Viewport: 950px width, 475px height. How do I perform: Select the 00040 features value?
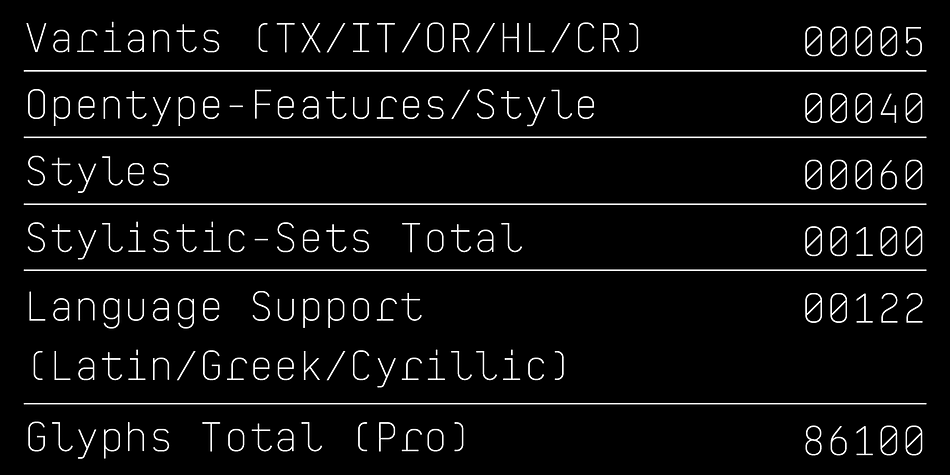tap(864, 108)
